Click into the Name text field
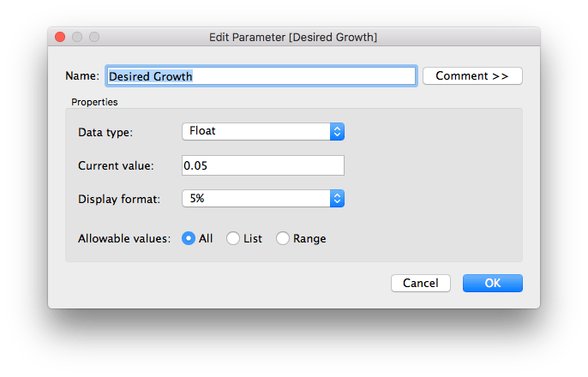Screen dimensions: 588x377 [x=261, y=76]
